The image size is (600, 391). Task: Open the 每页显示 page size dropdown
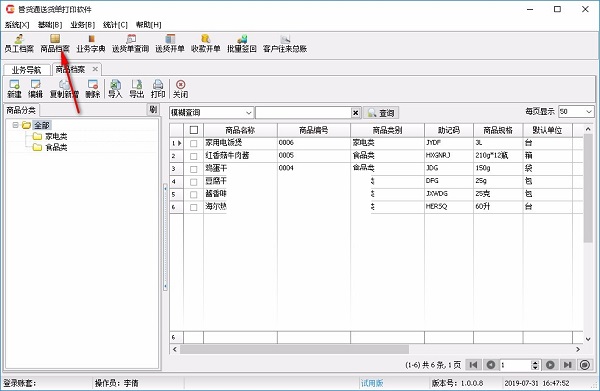[588, 111]
